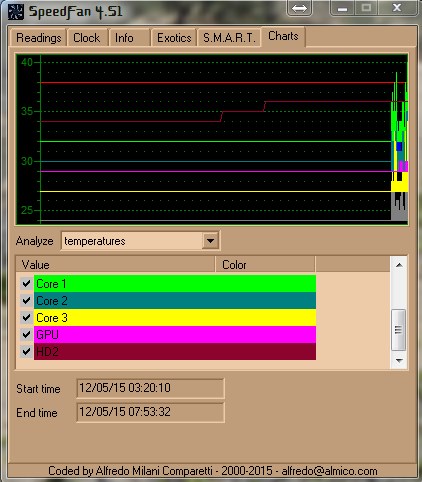
Task: Toggle the Core 2 checkbox
Action: point(26,301)
